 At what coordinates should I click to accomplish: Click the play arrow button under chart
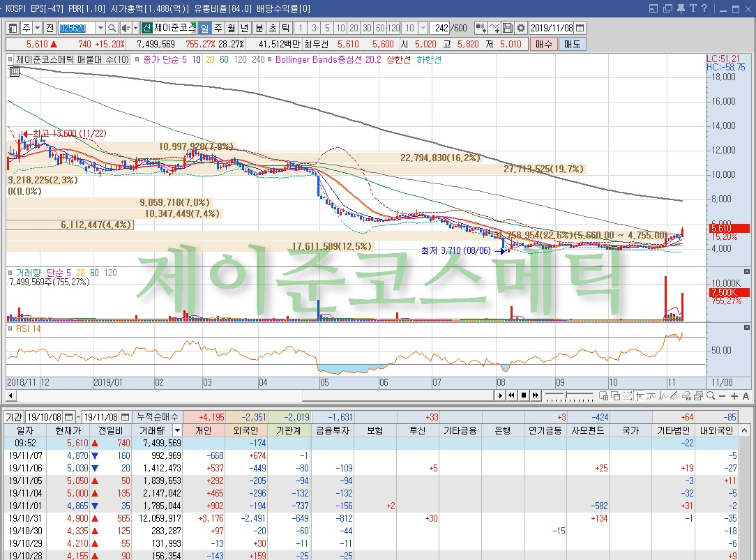[500, 395]
